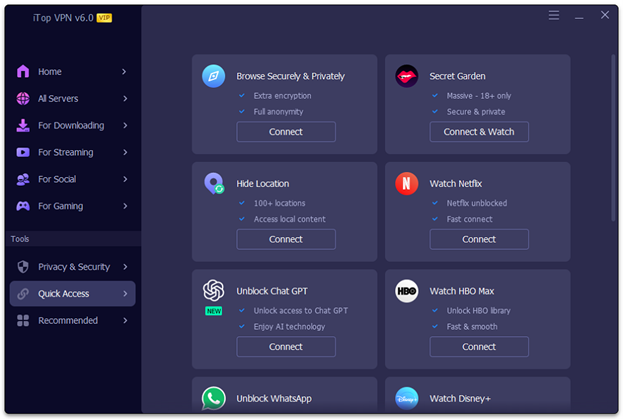Click Connect & Watch for Secret Garden
This screenshot has width=623, height=419.
pos(479,132)
